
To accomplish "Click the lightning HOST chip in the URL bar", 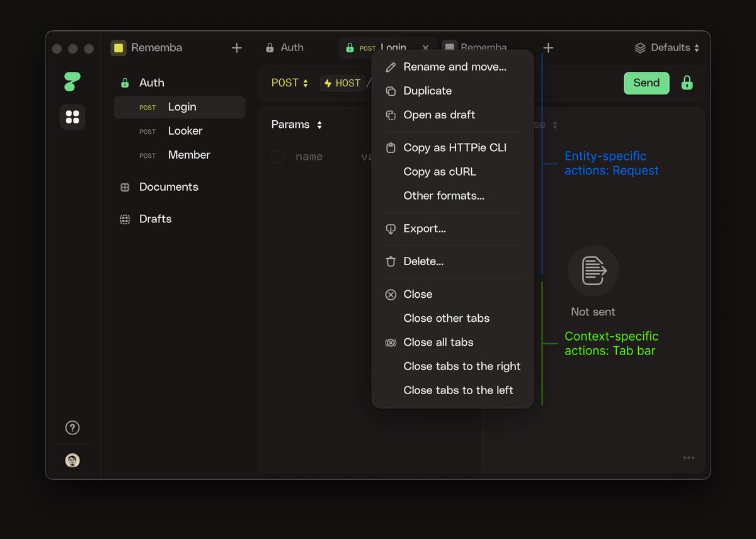I will [342, 82].
